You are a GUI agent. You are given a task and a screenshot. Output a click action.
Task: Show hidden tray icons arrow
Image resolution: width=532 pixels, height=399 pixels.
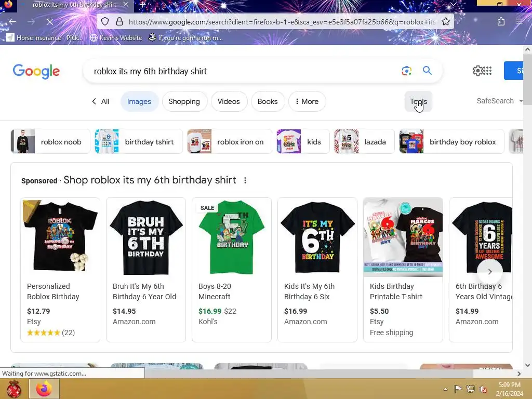445,389
